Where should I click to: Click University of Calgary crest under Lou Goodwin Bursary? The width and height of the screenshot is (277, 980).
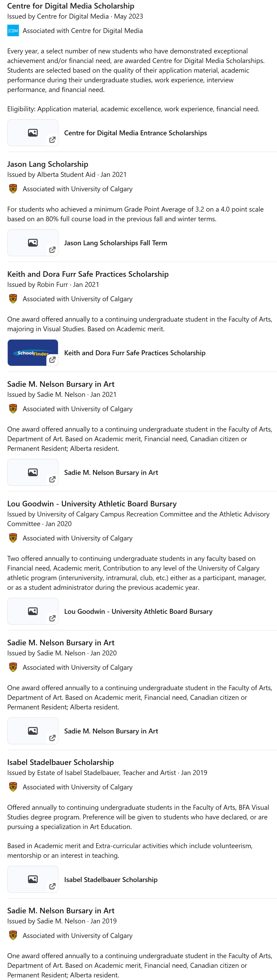[x=13, y=538]
